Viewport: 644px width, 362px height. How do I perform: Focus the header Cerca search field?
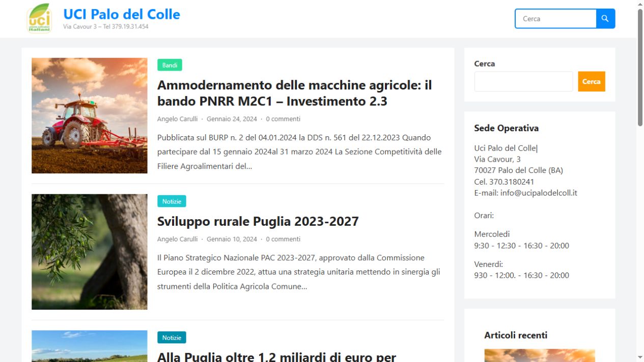tap(555, 19)
